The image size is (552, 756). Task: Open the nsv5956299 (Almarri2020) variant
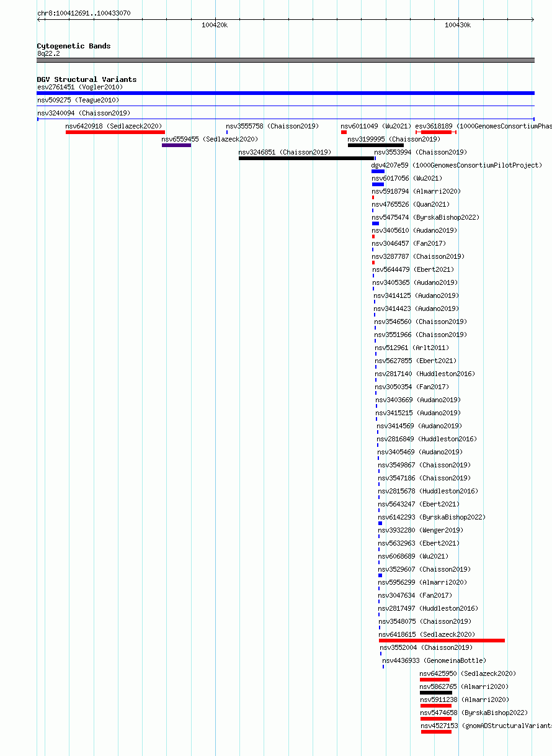click(x=423, y=582)
